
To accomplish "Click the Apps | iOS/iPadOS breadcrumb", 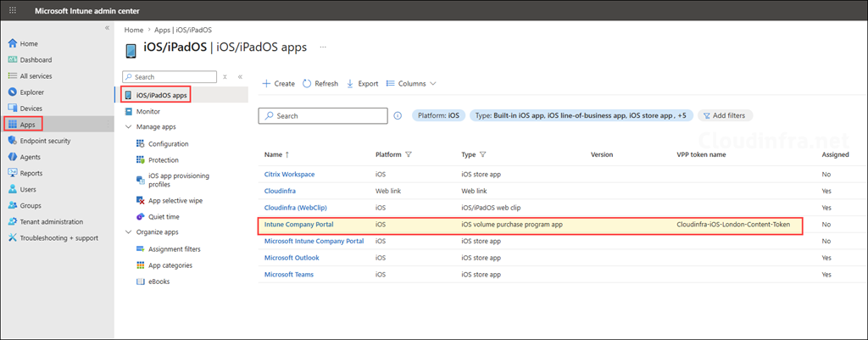I will 183,30.
